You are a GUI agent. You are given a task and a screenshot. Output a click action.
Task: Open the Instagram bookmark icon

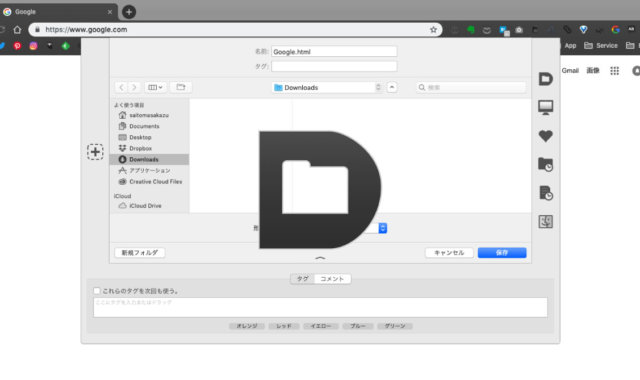(x=33, y=46)
